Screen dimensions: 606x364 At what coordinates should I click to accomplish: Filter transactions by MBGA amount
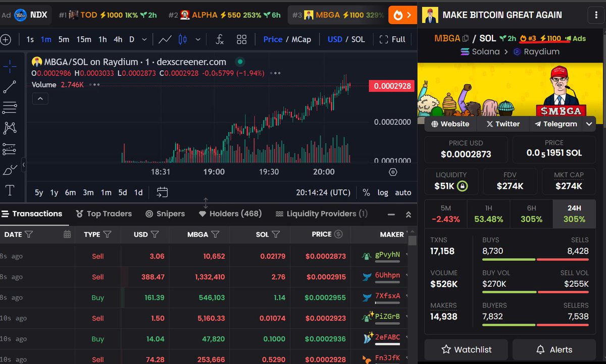point(216,234)
